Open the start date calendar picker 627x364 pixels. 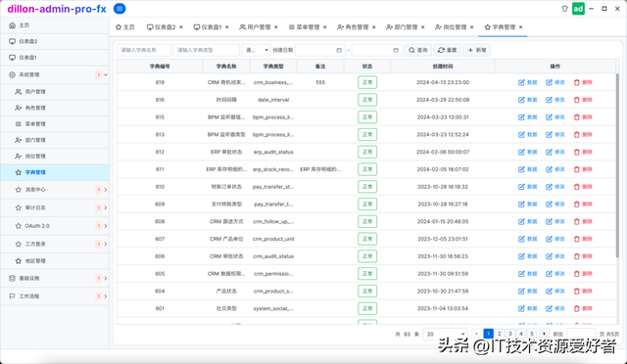339,50
